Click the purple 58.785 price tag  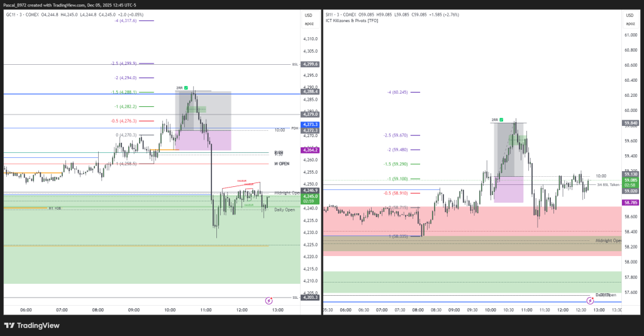point(630,203)
